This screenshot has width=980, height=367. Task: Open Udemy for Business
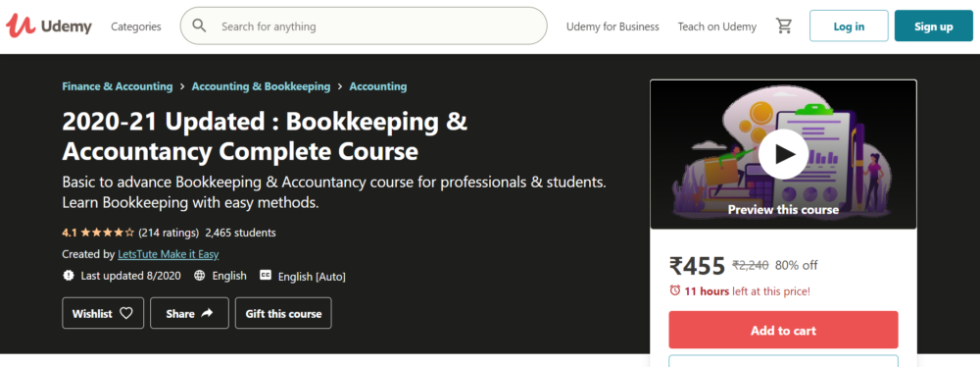tap(612, 26)
